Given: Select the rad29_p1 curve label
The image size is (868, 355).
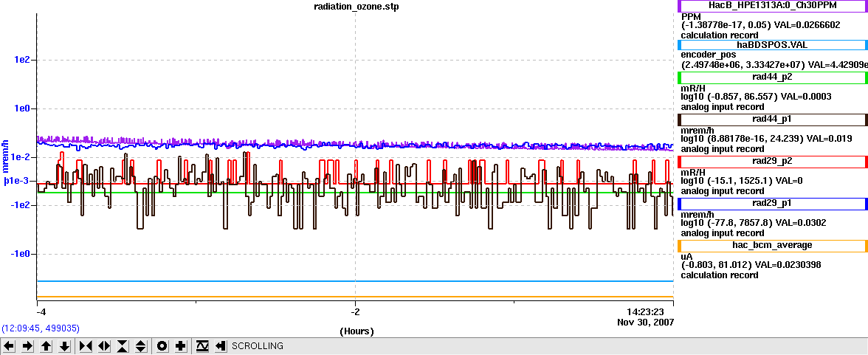Looking at the screenshot, I should click(x=772, y=204).
